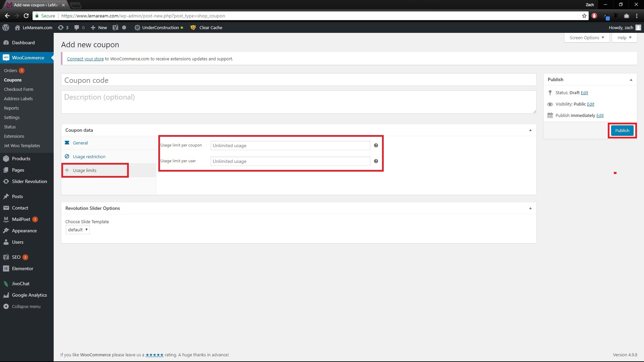Edit the Draft status

click(584, 93)
